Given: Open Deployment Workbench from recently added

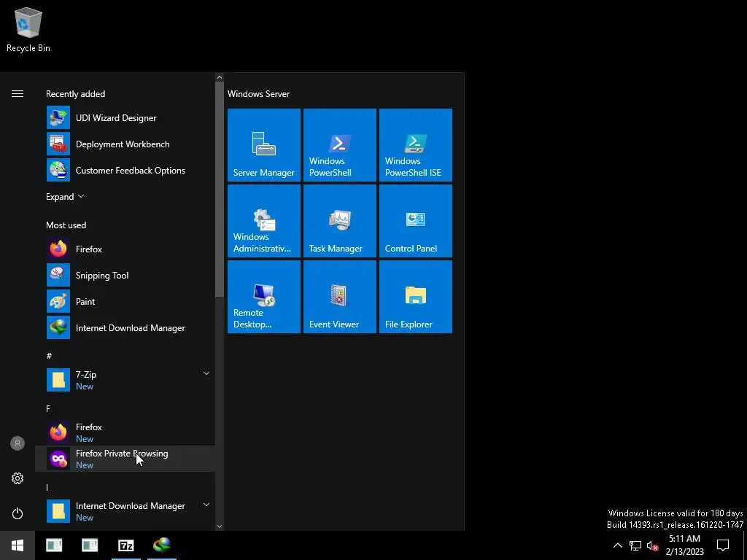Looking at the screenshot, I should (x=125, y=144).
